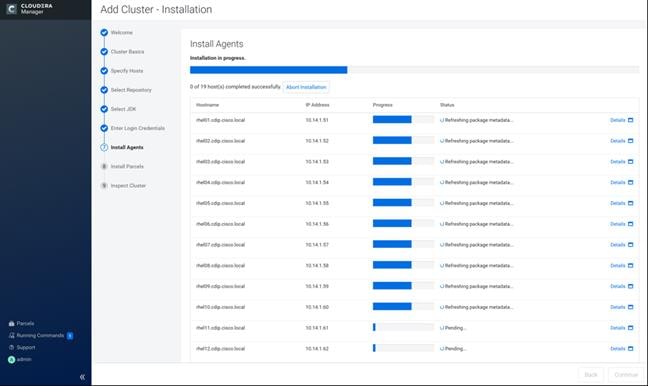Image resolution: width=648 pixels, height=386 pixels.
Task: Click the hosts completed successfully text
Action: [235, 87]
